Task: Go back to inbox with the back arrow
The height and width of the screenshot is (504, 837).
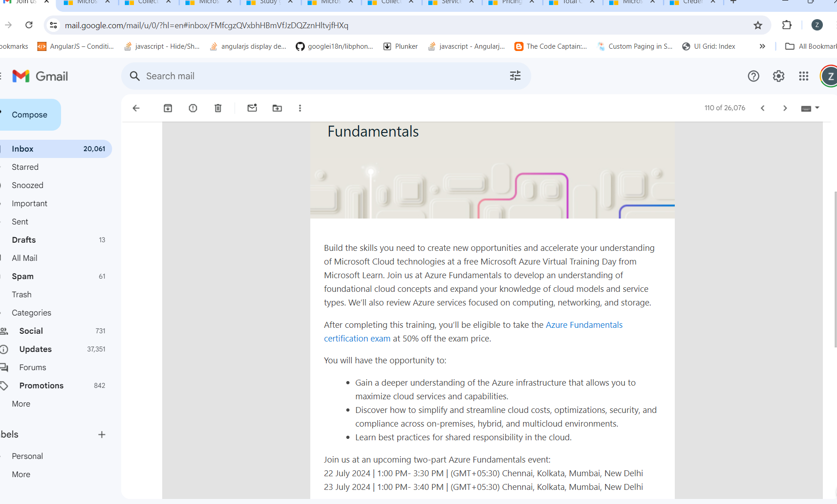Action: tap(136, 108)
